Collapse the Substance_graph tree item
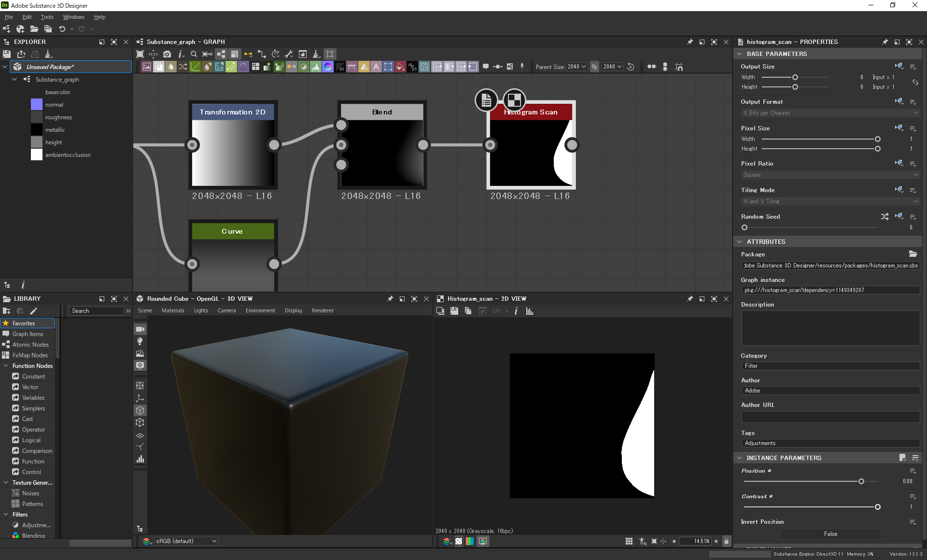The width and height of the screenshot is (927, 560). (14, 79)
